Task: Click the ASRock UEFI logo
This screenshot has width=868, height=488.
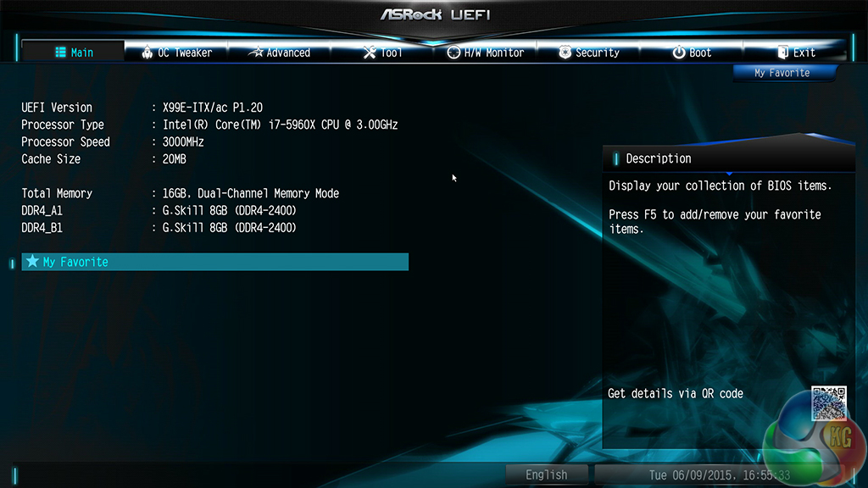Action: coord(435,14)
